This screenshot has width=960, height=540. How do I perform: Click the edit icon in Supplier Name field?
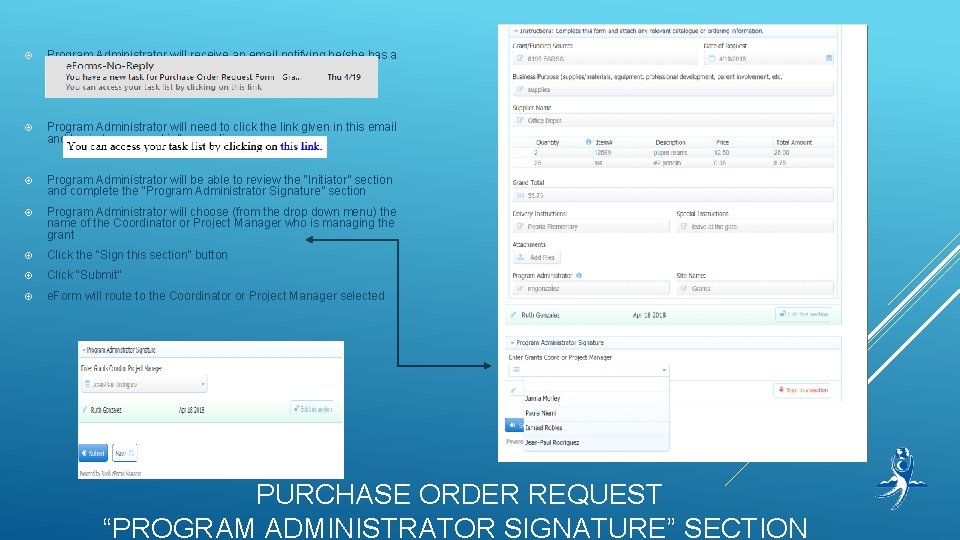point(520,121)
